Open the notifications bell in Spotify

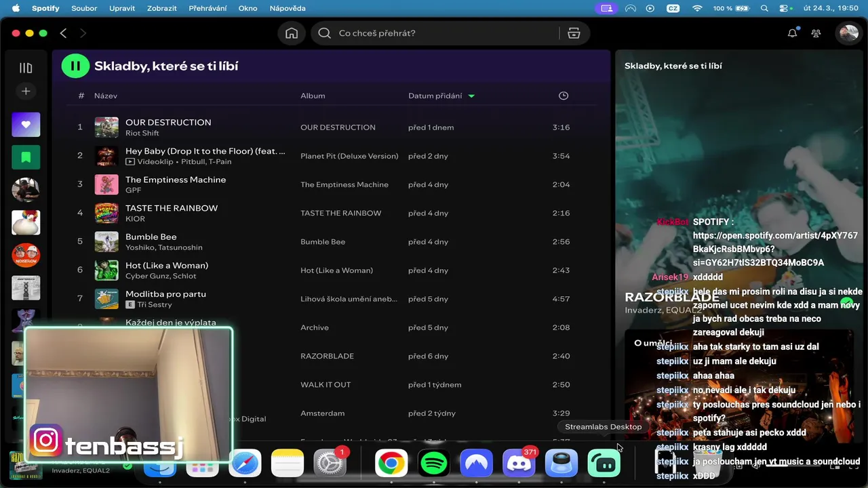792,33
